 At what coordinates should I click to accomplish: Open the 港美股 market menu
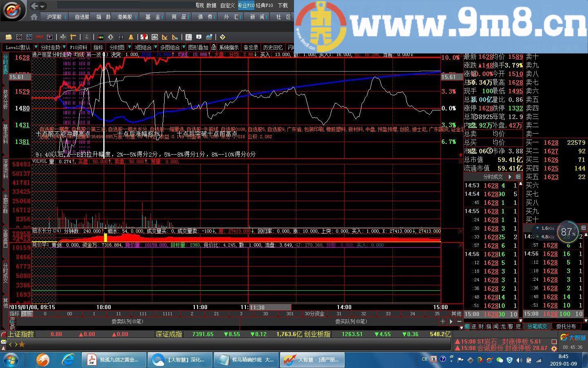click(x=125, y=17)
